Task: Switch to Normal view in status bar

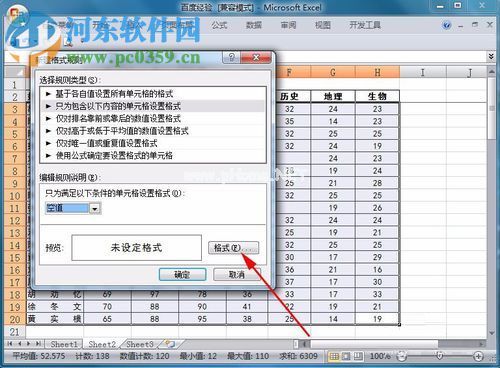Action: click(x=334, y=356)
